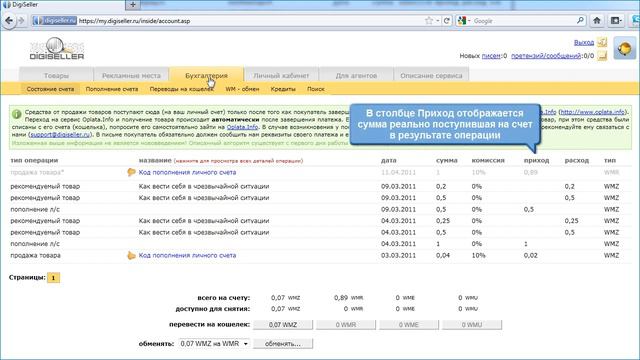The image size is (640, 360).
Task: Click the 0 WMR transfer button
Action: tap(346, 325)
